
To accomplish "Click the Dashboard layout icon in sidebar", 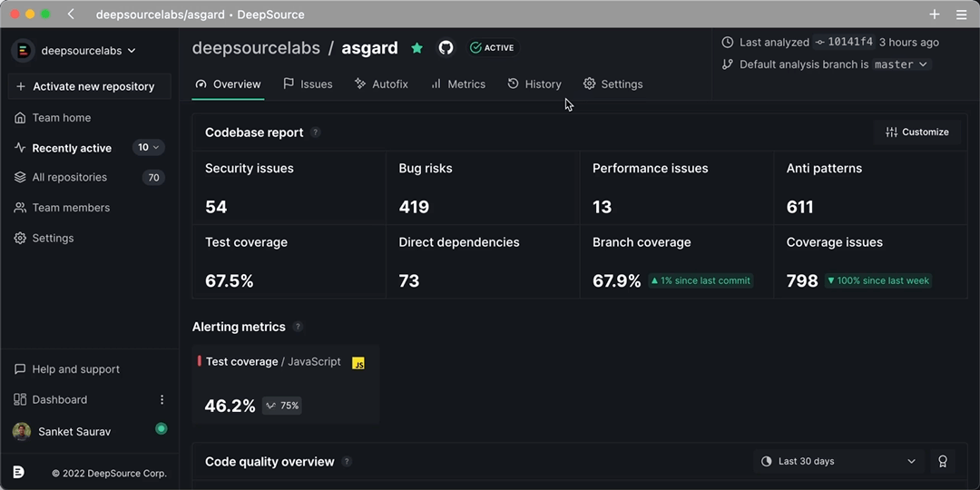I will [20, 399].
